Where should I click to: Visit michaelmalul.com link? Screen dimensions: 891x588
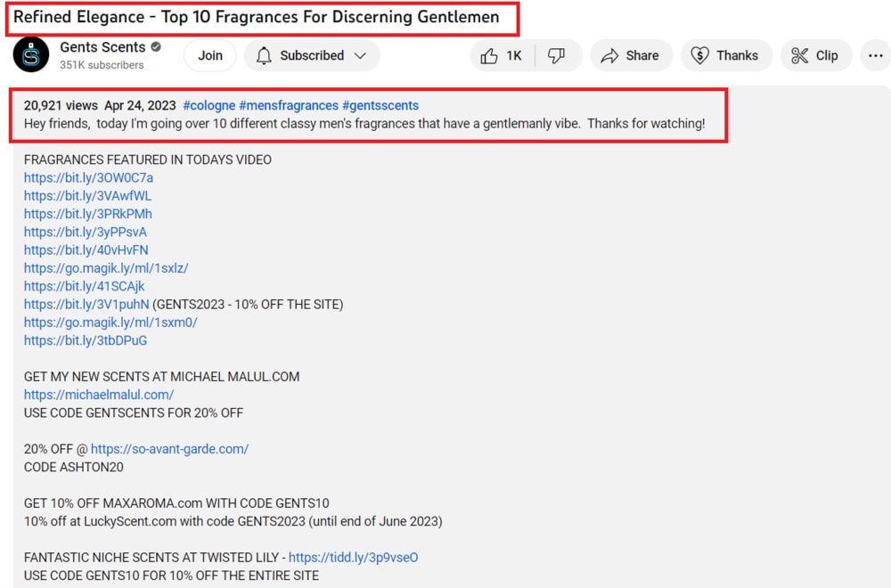tap(99, 395)
